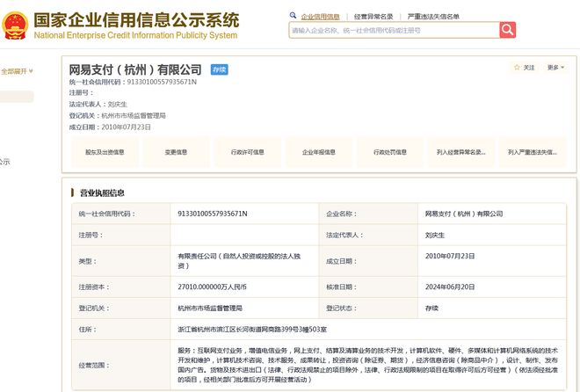Open the 列入严重违法失信 section

(x=533, y=152)
